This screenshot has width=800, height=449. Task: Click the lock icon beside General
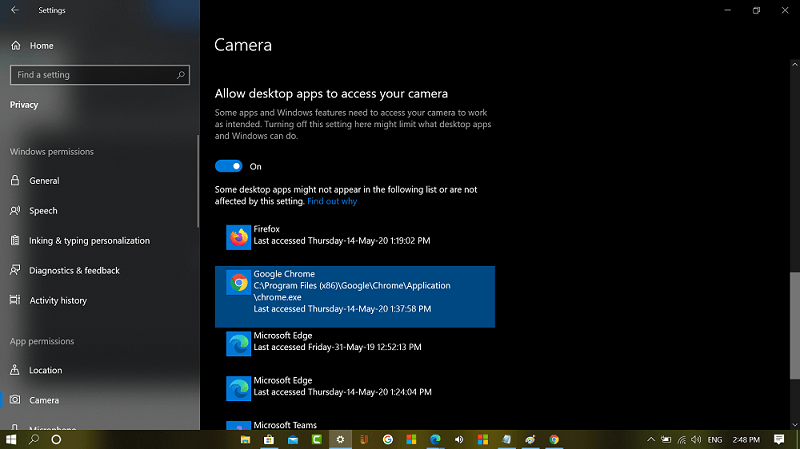(x=15, y=180)
